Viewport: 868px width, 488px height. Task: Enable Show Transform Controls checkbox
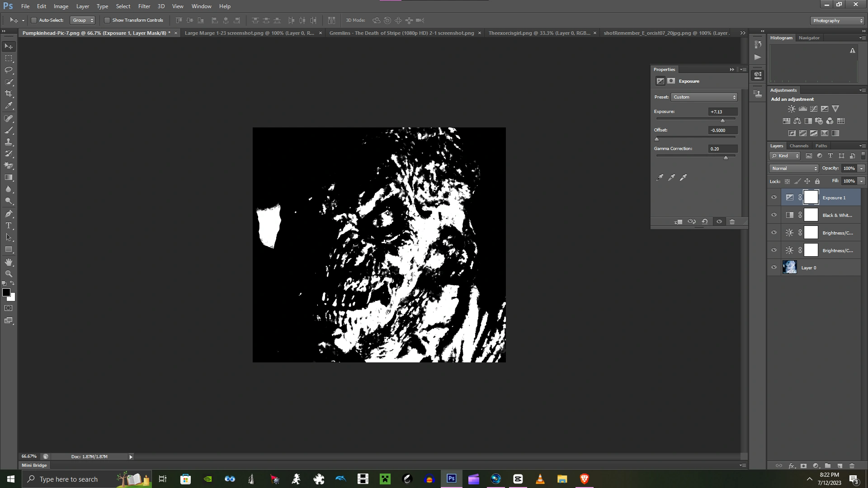107,20
